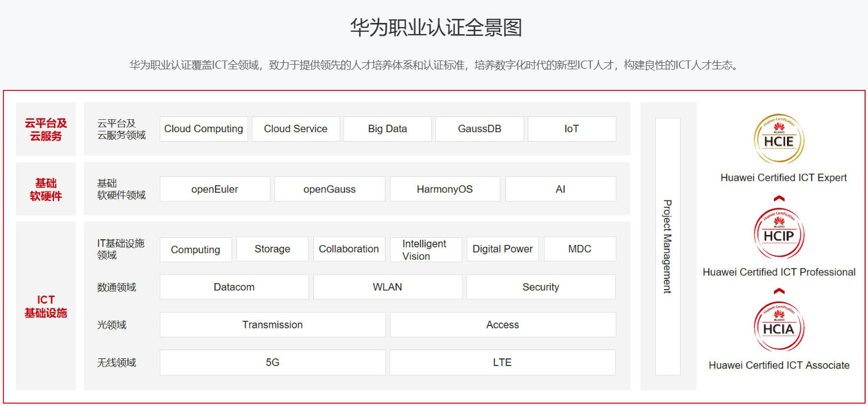Open the 5G certification box
868x406 pixels.
point(273,363)
